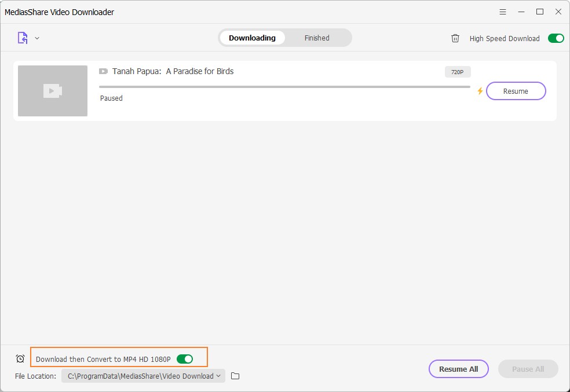Open the file location folder icon
This screenshot has height=392, width=570.
coord(235,376)
